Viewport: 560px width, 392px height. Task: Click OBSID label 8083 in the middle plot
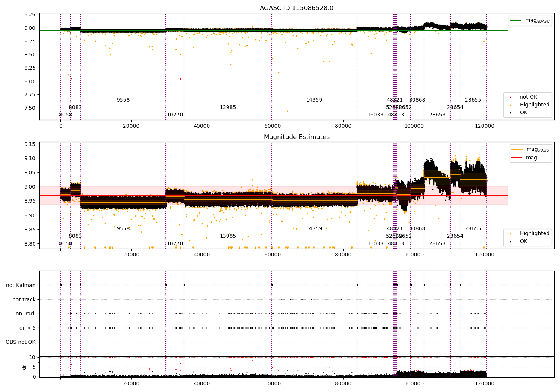tap(75, 236)
